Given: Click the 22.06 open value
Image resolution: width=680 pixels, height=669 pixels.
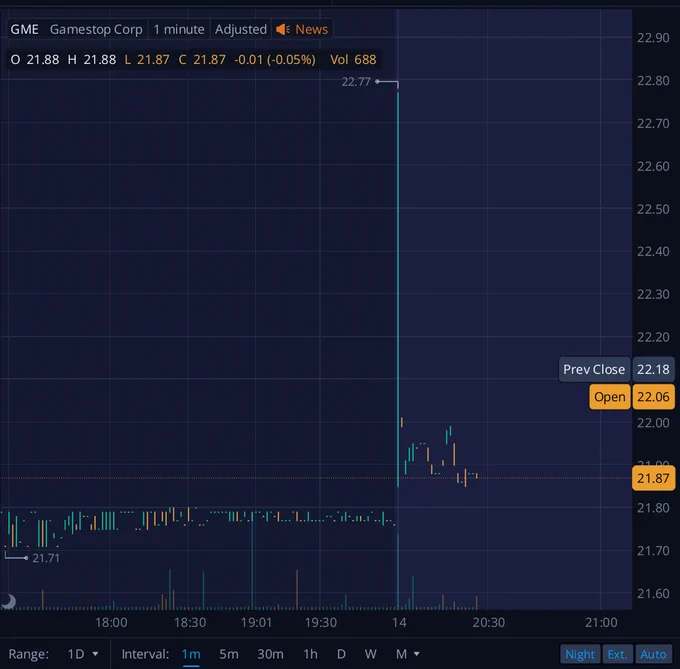Looking at the screenshot, I should 653,397.
